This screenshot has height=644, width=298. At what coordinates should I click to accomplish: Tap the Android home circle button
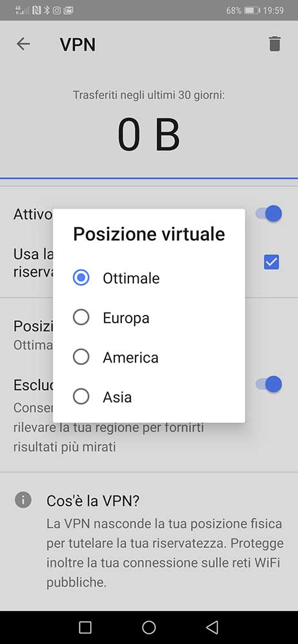(x=148, y=627)
